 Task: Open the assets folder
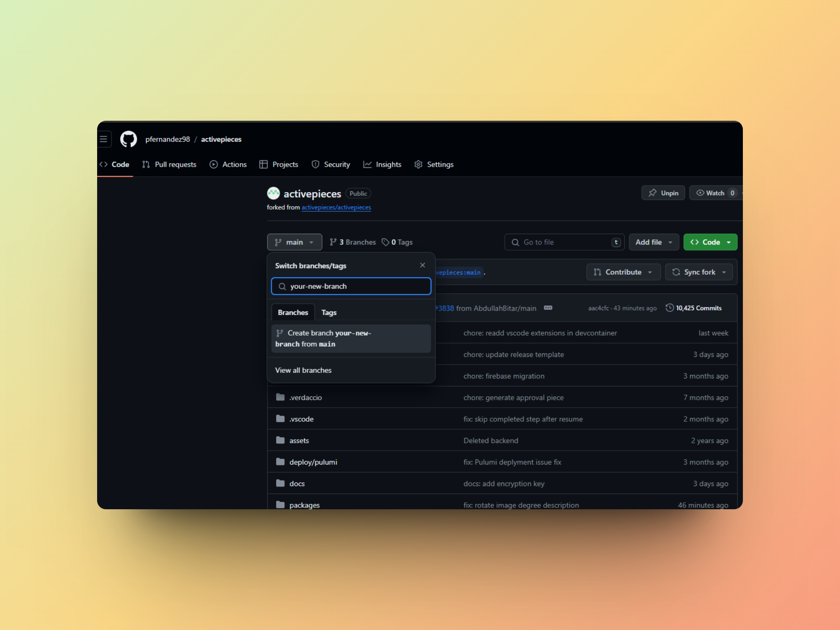tap(299, 441)
